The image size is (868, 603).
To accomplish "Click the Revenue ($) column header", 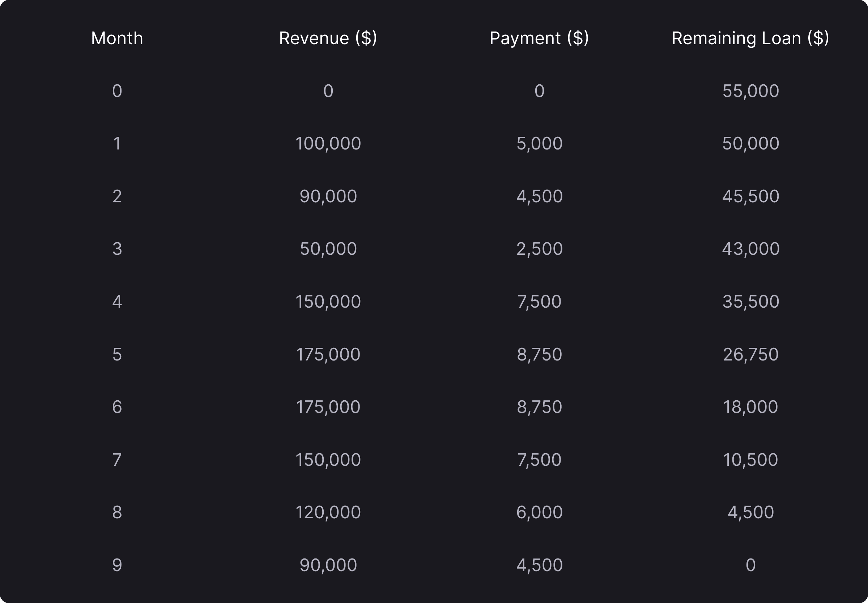I will pos(328,38).
